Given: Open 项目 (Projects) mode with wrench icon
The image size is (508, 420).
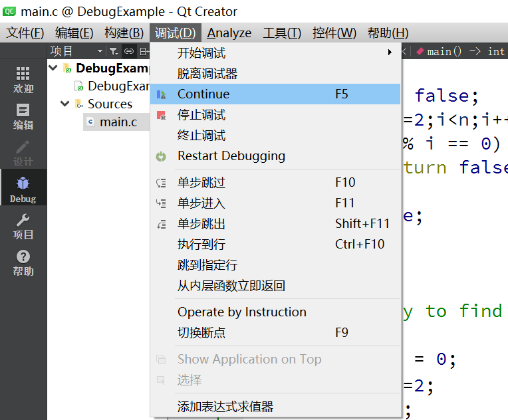Looking at the screenshot, I should pyautogui.click(x=23, y=227).
